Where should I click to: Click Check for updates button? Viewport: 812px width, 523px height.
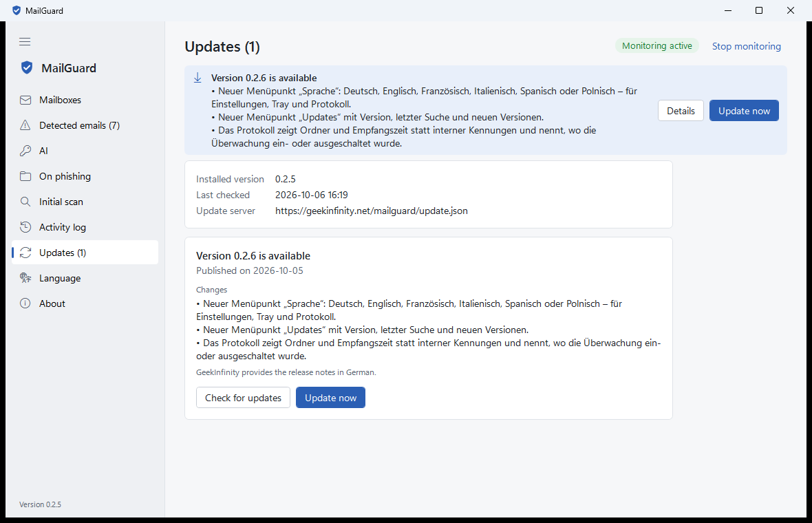coord(243,398)
